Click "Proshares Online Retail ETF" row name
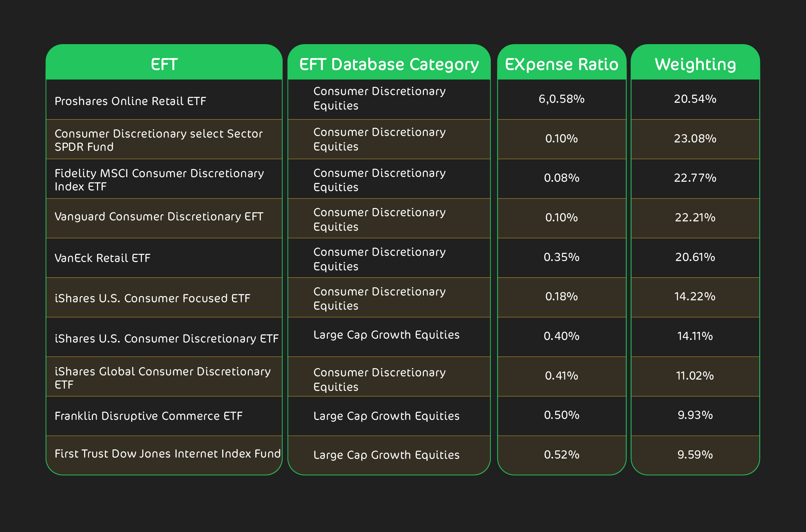The width and height of the screenshot is (806, 532). coord(130,101)
